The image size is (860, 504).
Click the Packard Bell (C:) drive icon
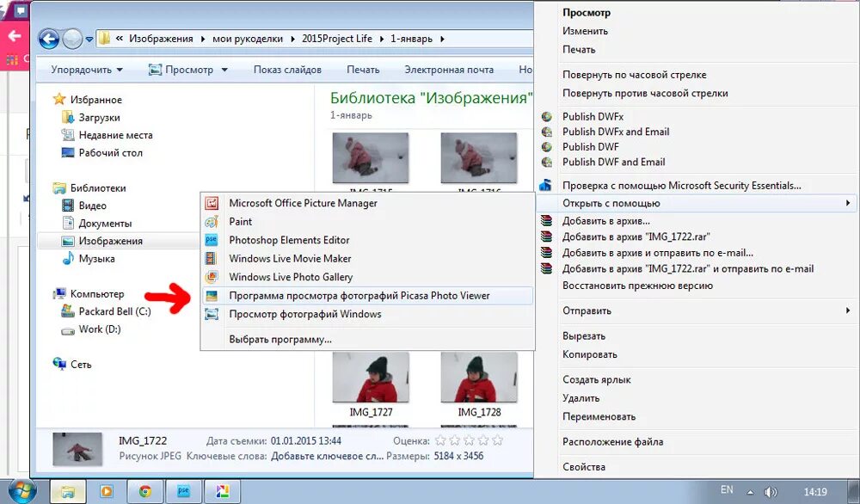[68, 311]
